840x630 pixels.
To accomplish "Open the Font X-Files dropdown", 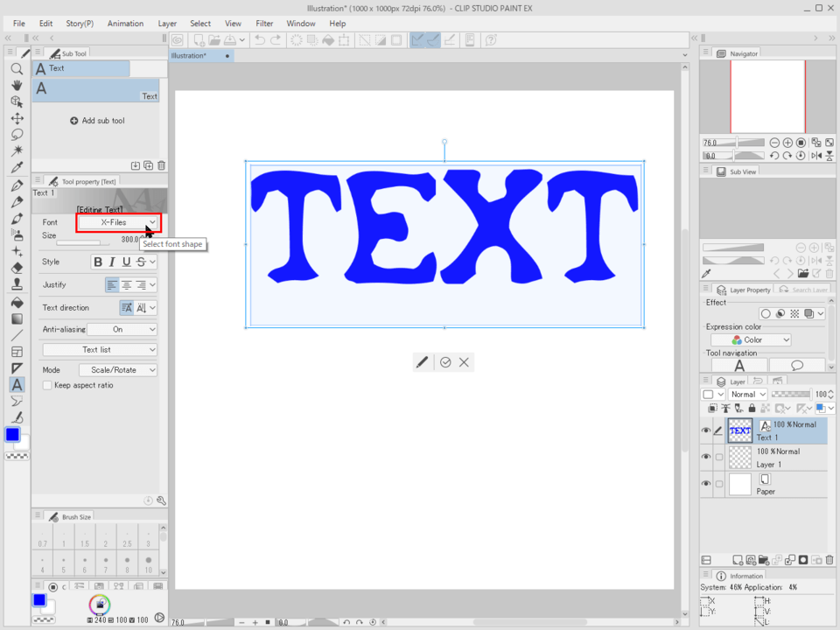I will (118, 222).
